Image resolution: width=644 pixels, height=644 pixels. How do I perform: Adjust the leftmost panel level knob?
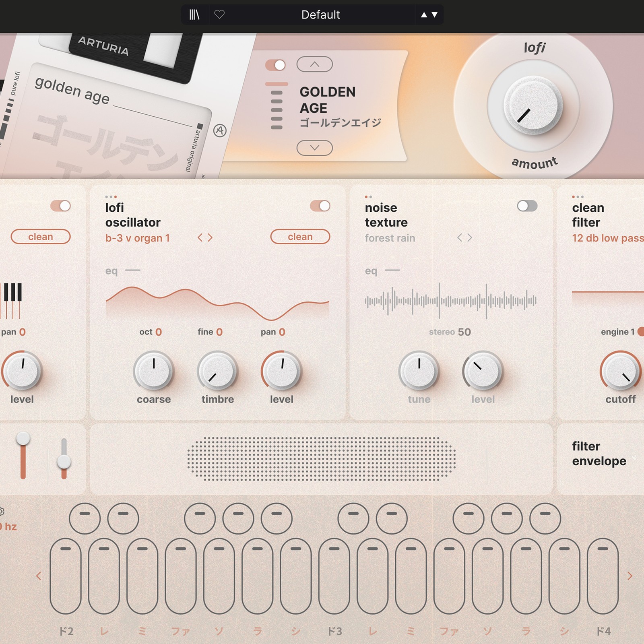pyautogui.click(x=22, y=371)
